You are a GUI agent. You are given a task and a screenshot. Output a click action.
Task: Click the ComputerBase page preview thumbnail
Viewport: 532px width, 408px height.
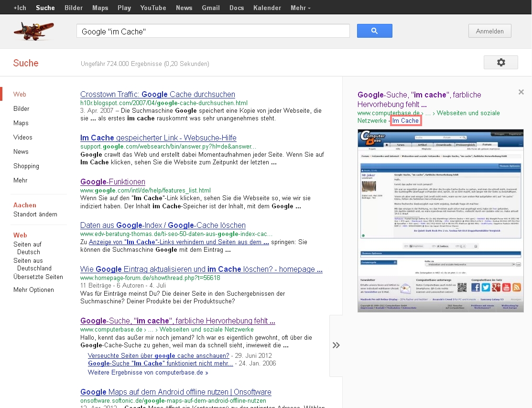440,221
